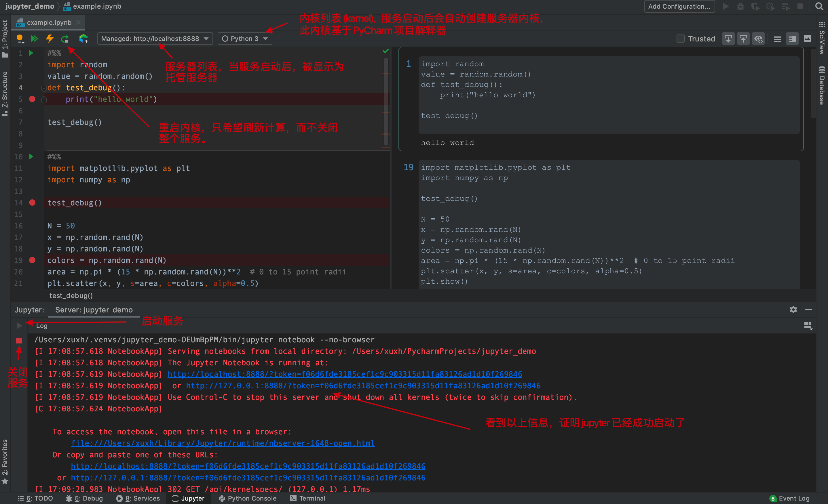Open the first 127.0.0.1:8888 token link
This screenshot has width=828, height=504.
(x=363, y=385)
